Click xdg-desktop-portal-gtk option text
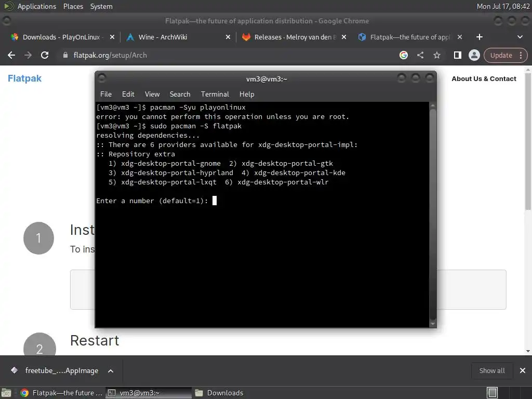The image size is (532, 399). pos(287,164)
